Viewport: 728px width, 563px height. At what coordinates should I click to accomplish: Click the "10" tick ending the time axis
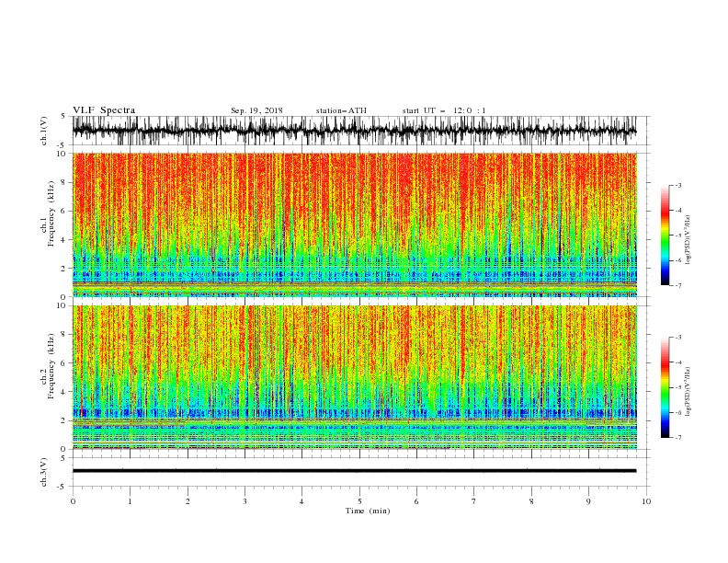pyautogui.click(x=646, y=501)
